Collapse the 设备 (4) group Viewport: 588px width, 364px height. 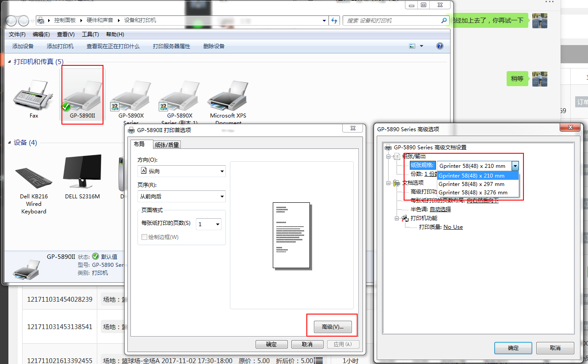click(x=10, y=143)
